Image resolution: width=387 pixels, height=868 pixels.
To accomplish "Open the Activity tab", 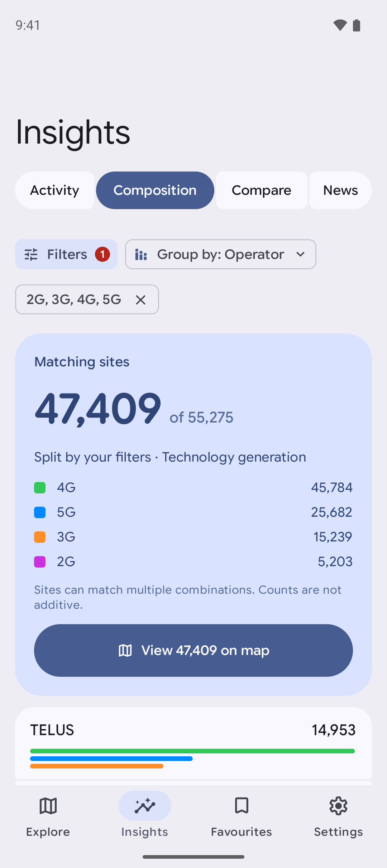I will [x=54, y=190].
